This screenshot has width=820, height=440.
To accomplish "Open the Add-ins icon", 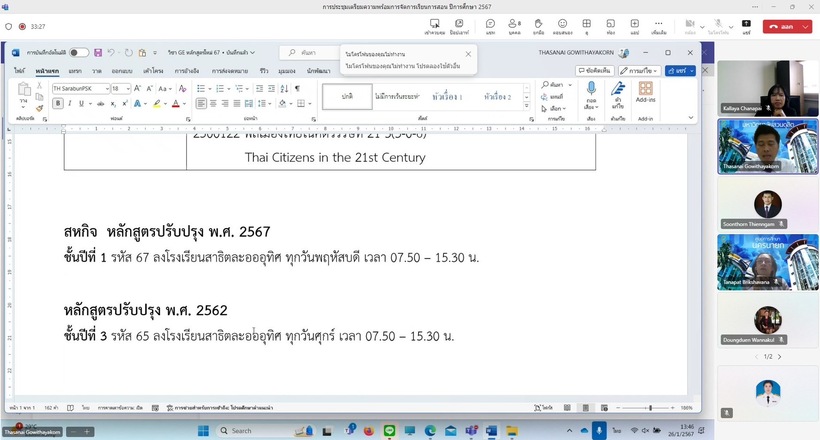I will pyautogui.click(x=645, y=88).
